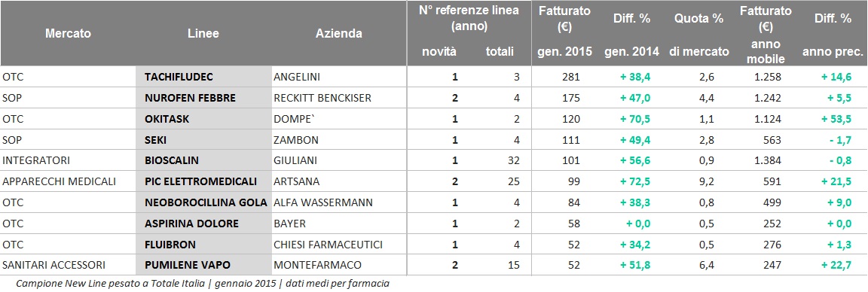Select the OKITASK line cell
Viewport: 868px width, 292px height.
pyautogui.click(x=203, y=119)
